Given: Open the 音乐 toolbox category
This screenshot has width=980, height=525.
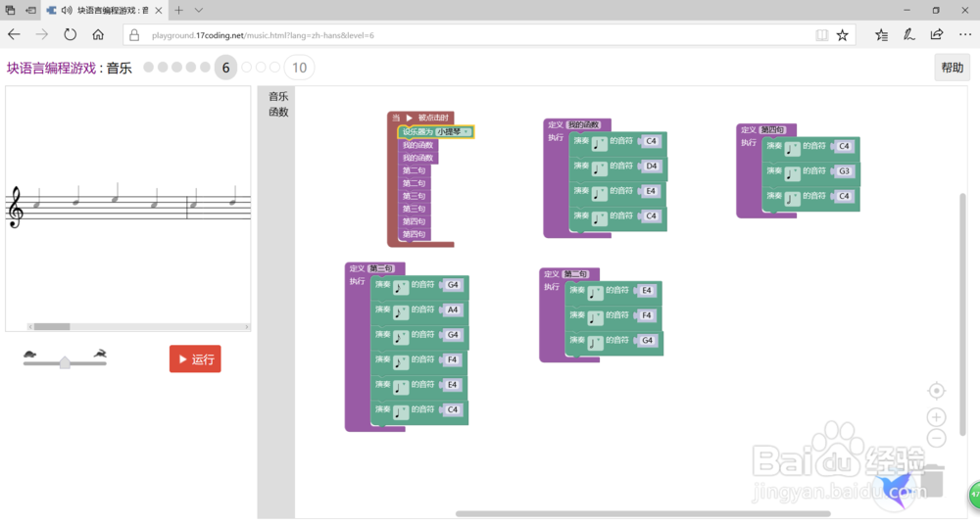Looking at the screenshot, I should (278, 96).
